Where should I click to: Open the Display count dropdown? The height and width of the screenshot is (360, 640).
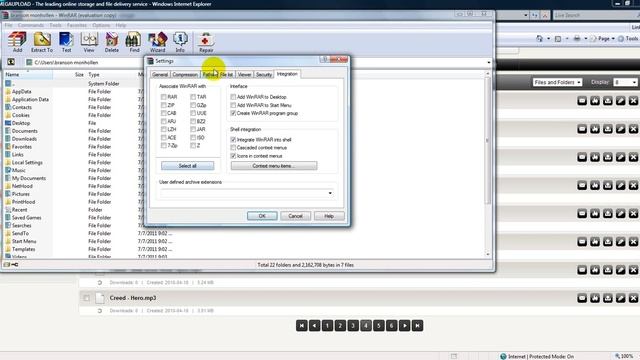click(x=625, y=82)
